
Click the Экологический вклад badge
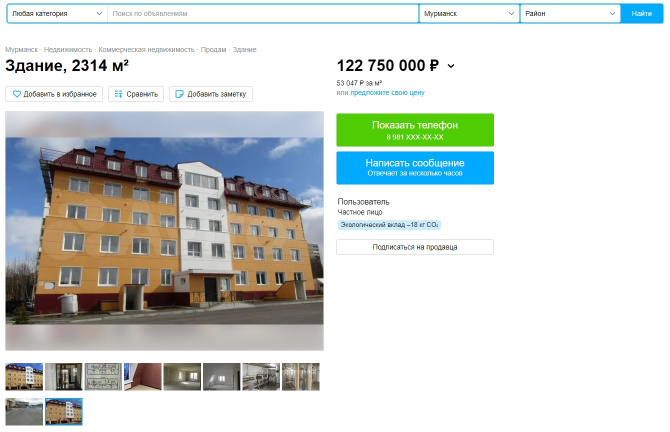pyautogui.click(x=389, y=225)
